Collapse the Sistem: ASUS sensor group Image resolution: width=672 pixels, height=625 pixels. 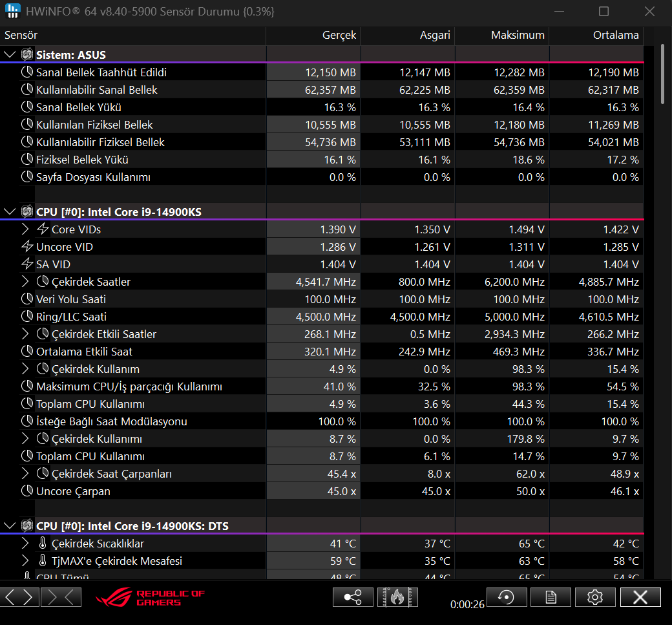pyautogui.click(x=10, y=54)
